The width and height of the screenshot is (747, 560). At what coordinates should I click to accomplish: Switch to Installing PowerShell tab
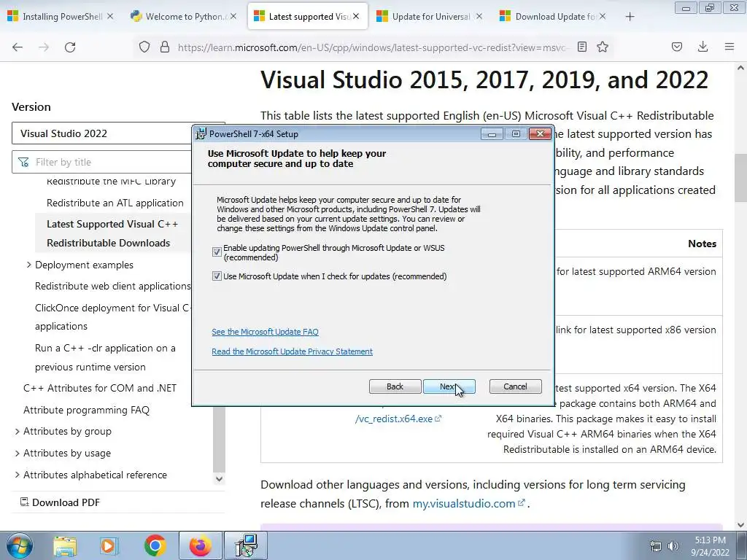click(62, 16)
